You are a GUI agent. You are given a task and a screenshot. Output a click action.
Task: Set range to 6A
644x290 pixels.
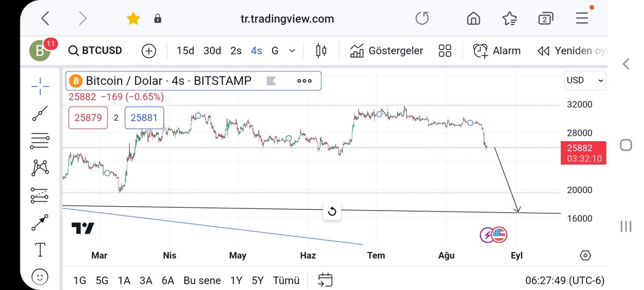(167, 280)
